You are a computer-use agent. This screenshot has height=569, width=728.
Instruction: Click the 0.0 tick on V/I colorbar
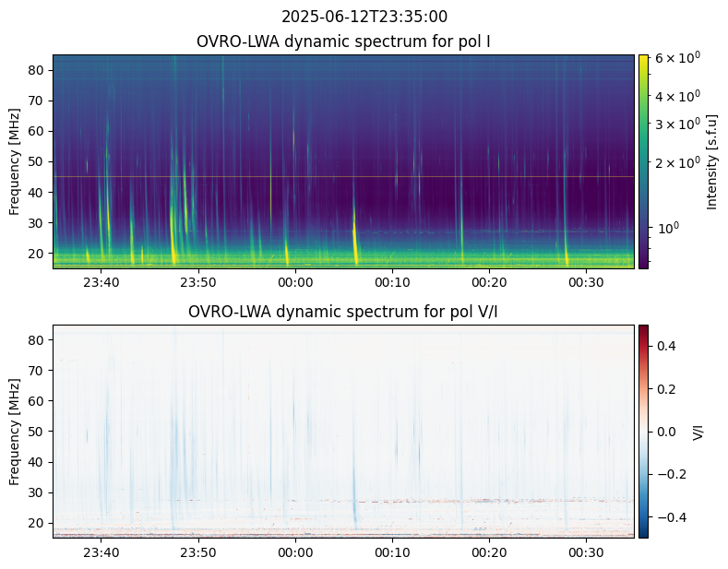click(x=666, y=431)
